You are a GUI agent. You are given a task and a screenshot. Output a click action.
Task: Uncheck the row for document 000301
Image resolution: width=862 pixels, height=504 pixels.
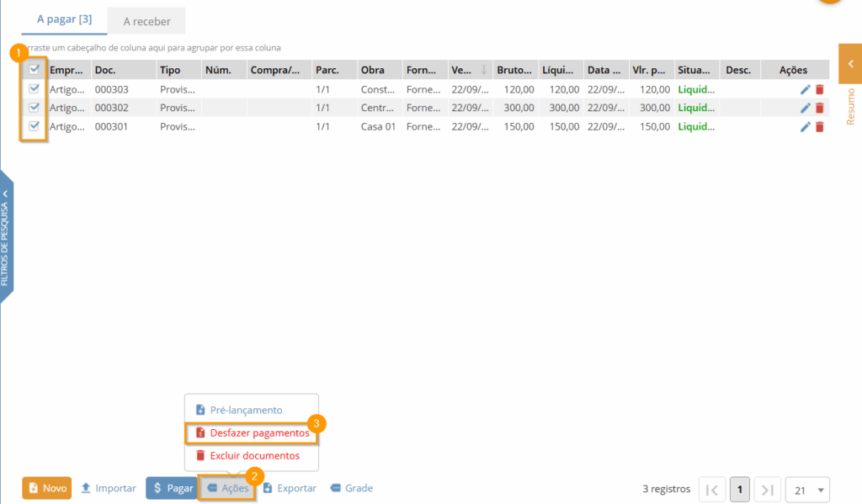coord(35,125)
